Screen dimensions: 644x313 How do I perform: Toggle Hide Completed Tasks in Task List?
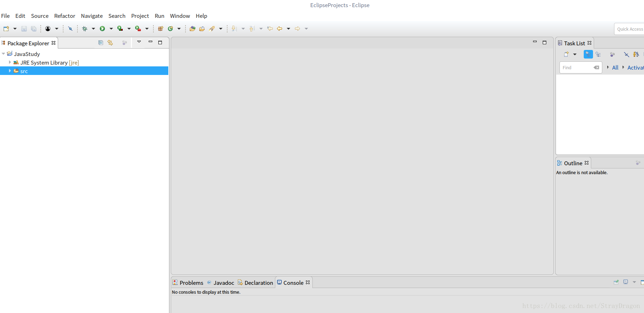627,54
